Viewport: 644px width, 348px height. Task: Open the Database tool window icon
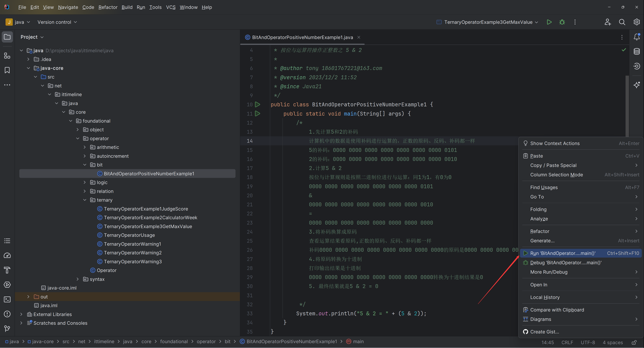click(636, 51)
